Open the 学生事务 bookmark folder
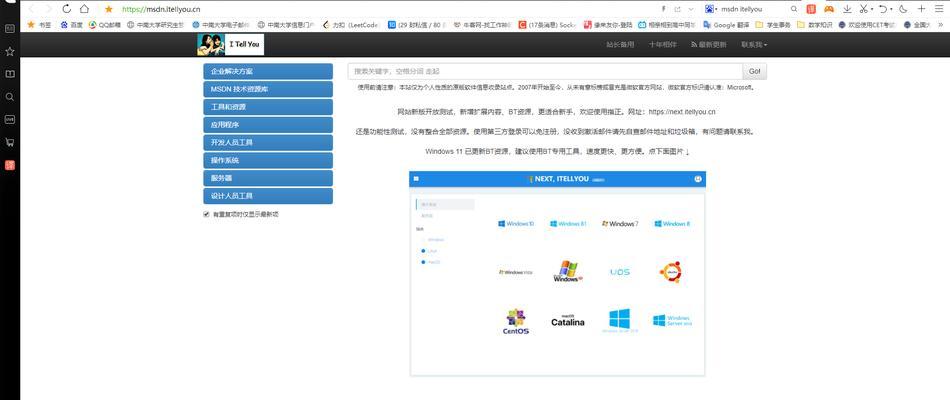Viewport: 950px width, 400px height. (773, 25)
